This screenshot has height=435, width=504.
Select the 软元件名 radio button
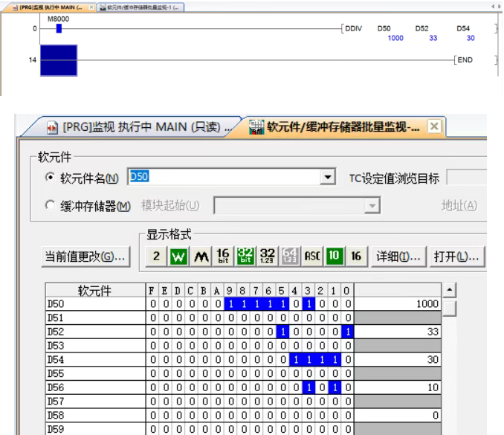click(x=51, y=178)
